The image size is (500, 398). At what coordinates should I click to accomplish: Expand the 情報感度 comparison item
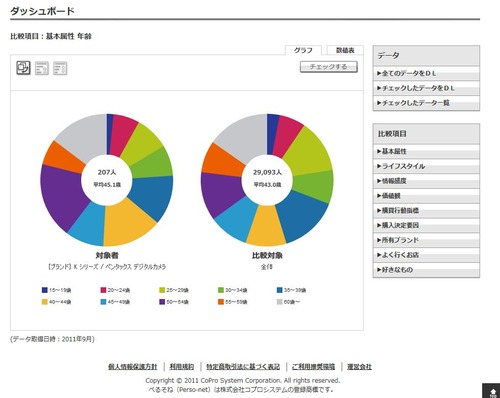pyautogui.click(x=426, y=181)
